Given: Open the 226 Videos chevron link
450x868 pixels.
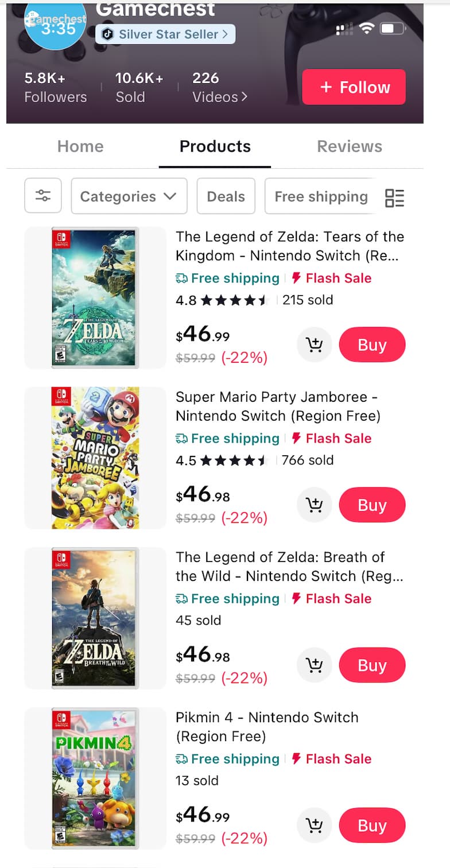Looking at the screenshot, I should pos(220,87).
